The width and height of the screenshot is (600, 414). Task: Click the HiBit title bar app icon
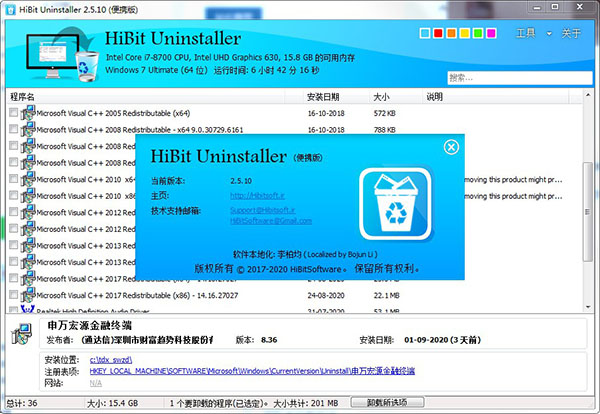[x=10, y=10]
